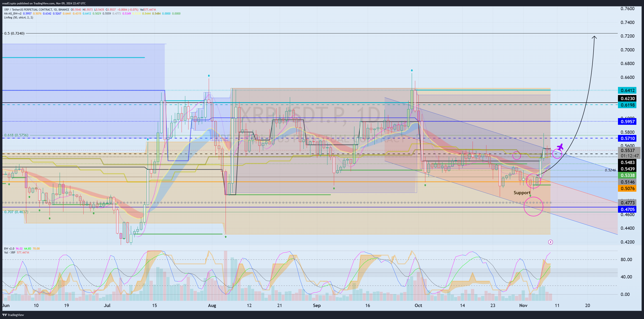Click the 0.7600 price axis tick
The image size is (644, 319).
(x=627, y=9)
